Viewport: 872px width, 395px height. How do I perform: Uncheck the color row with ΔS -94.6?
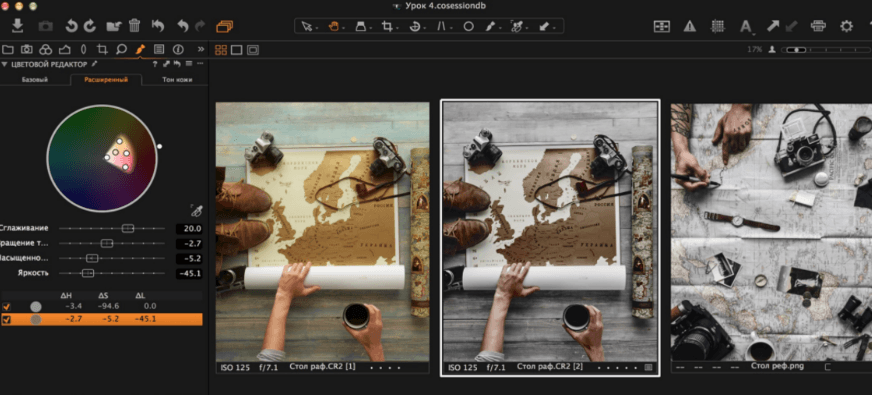pyautogui.click(x=6, y=307)
